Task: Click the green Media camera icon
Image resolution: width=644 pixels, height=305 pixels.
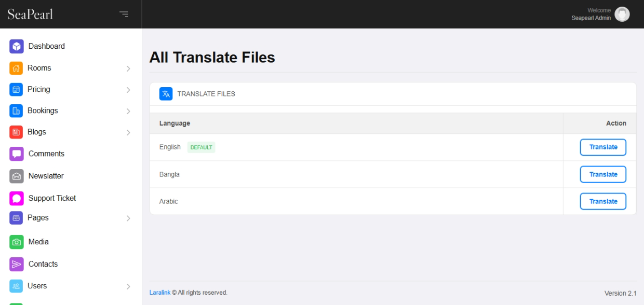Action: (17, 242)
